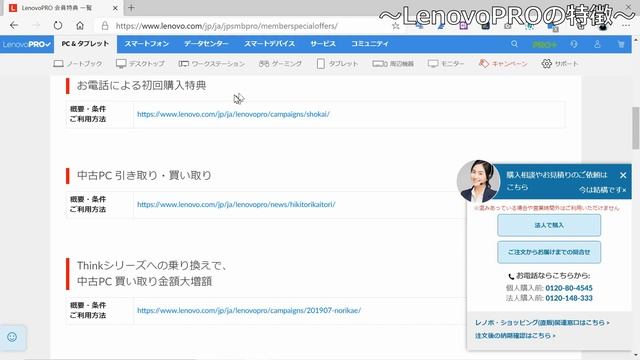
Task: Open a new browser tab
Action: coord(131,8)
